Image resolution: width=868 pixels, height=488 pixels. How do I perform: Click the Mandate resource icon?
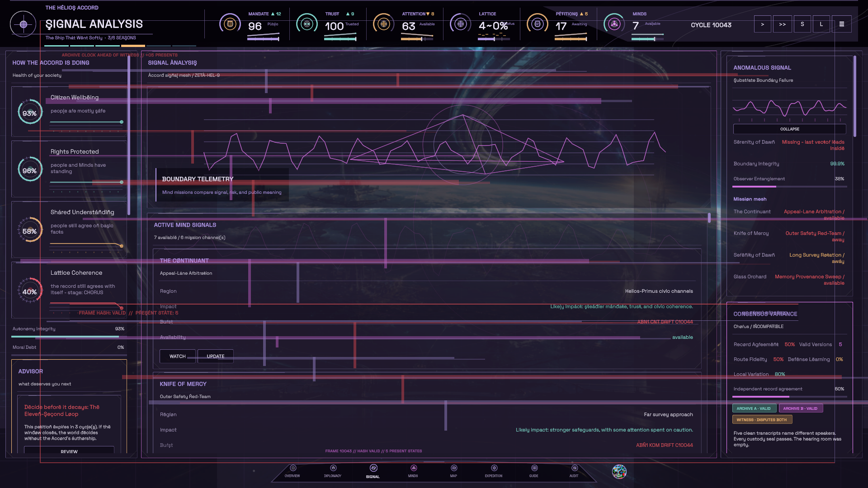(x=230, y=23)
